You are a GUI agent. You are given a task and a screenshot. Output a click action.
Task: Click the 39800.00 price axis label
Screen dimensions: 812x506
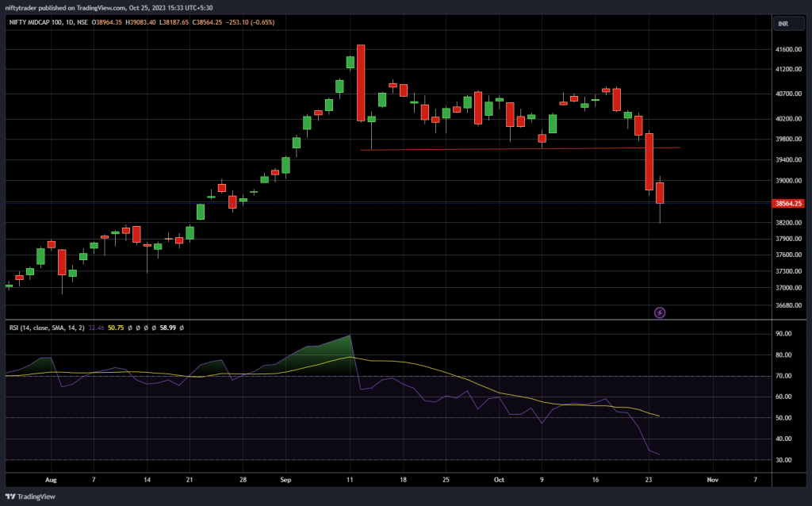(x=788, y=140)
